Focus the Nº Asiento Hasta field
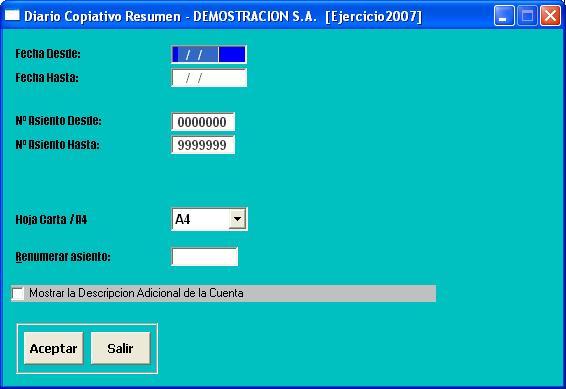The height and width of the screenshot is (389, 566). [x=203, y=145]
